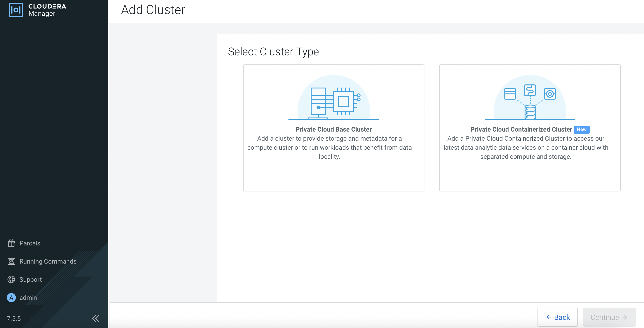This screenshot has width=644, height=328.
Task: Select Private Cloud Base Cluster title
Action: [334, 129]
